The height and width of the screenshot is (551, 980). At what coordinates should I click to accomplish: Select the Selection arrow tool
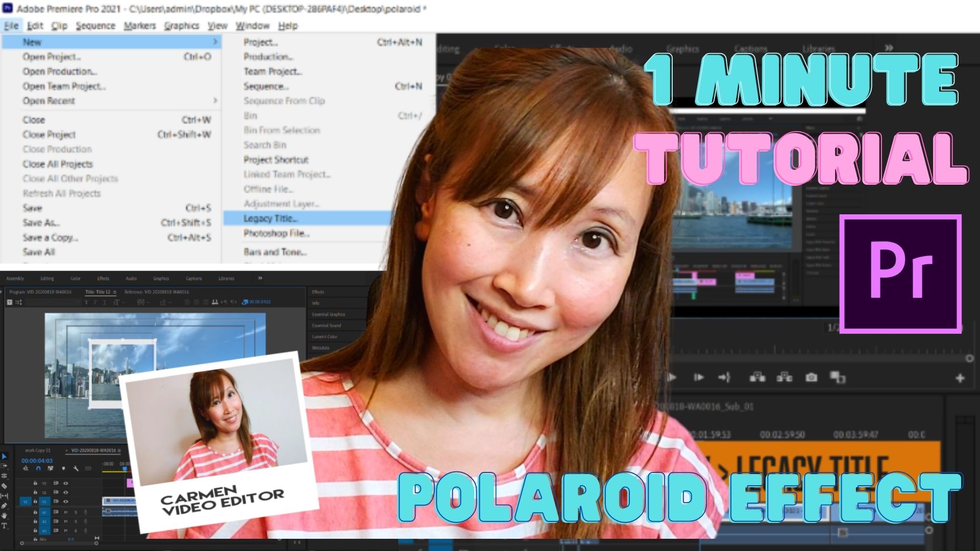coord(4,456)
